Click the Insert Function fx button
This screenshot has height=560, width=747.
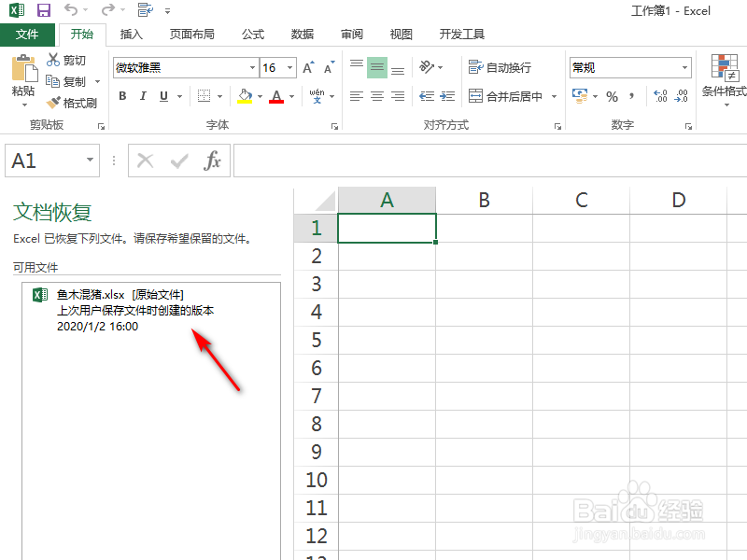coord(212,160)
